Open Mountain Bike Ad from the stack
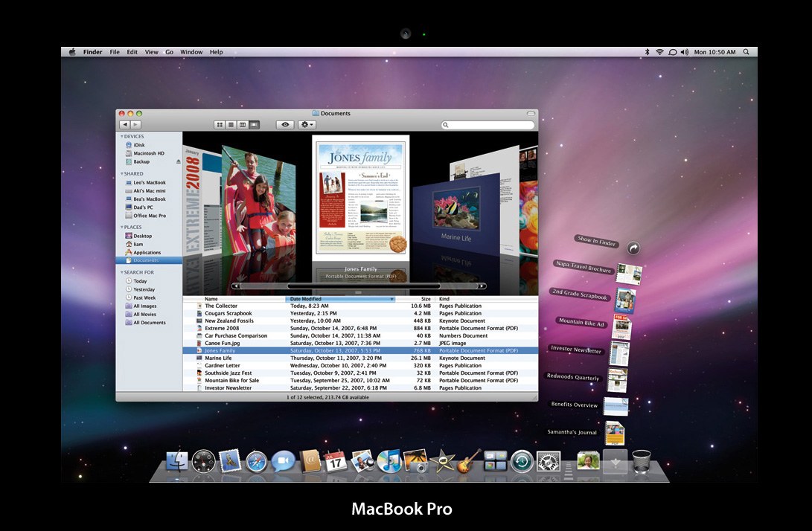 pyautogui.click(x=621, y=327)
